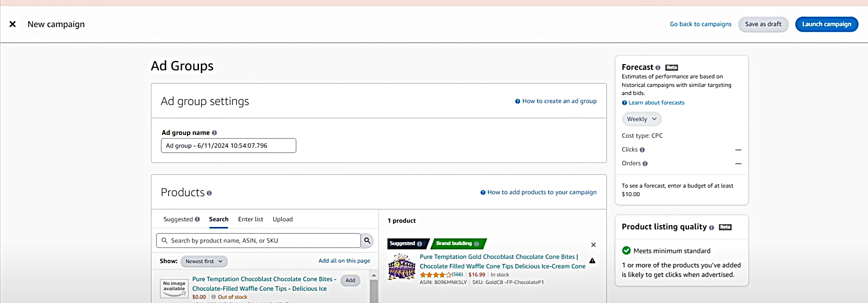
Task: Click the 'ASIN: B096MNKSLY' text
Action: tap(443, 283)
